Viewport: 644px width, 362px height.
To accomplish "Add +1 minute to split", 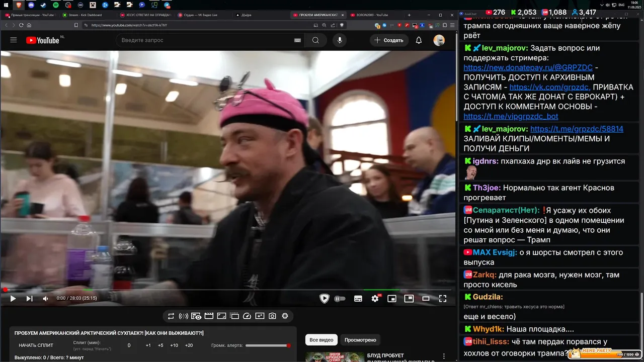I will tap(148, 345).
